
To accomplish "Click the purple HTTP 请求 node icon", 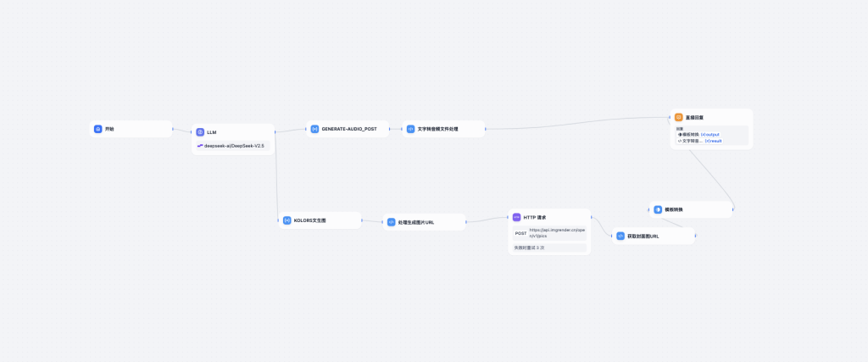I will (x=517, y=217).
